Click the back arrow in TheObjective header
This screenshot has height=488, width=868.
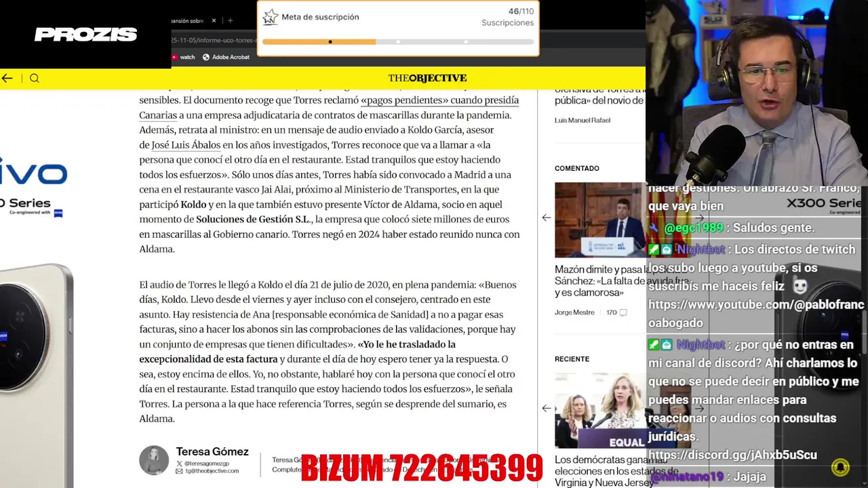(x=7, y=79)
